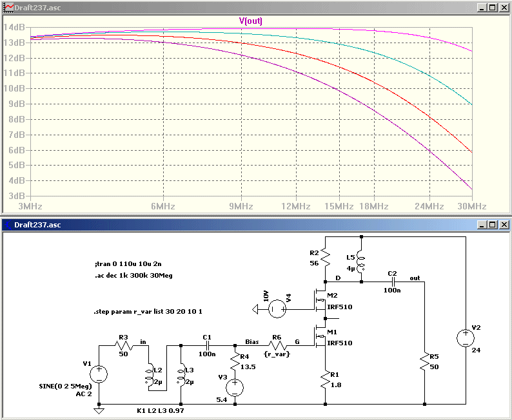Image resolution: width=512 pixels, height=420 pixels.
Task: Select inductor L2 symbol
Action: 149,376
